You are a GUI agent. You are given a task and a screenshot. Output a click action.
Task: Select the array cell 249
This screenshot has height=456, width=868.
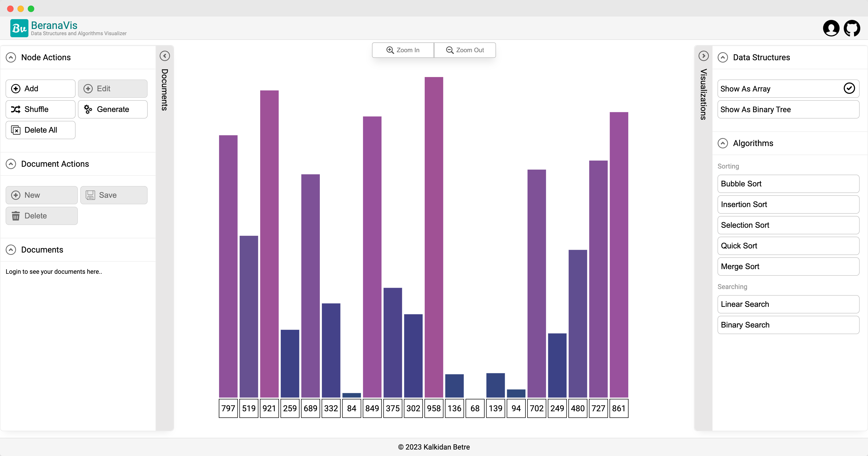[557, 408]
